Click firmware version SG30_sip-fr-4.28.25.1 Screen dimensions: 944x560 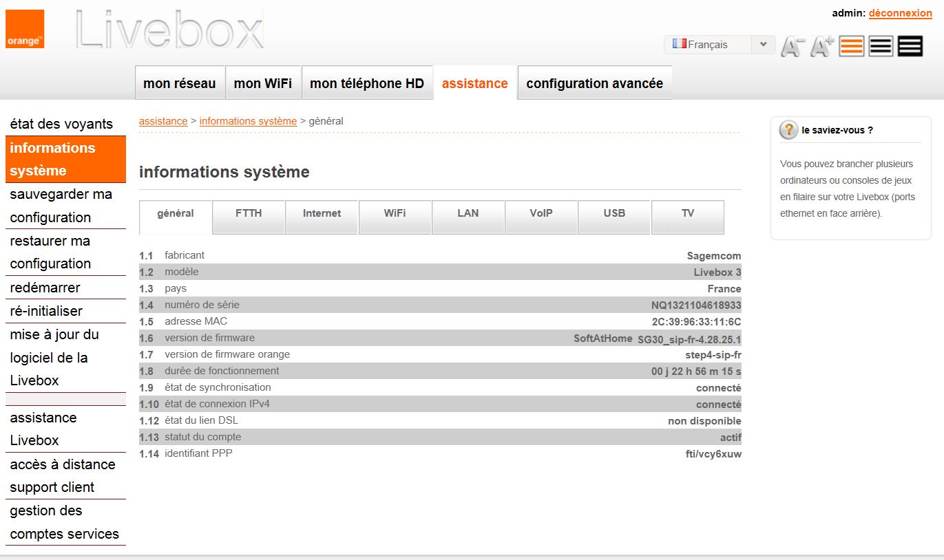(x=689, y=339)
